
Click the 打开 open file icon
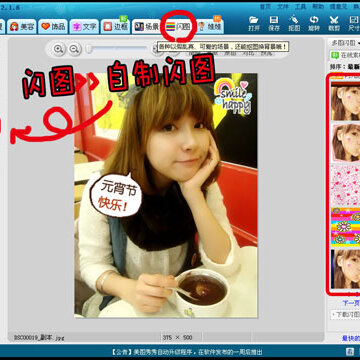[x=254, y=23]
